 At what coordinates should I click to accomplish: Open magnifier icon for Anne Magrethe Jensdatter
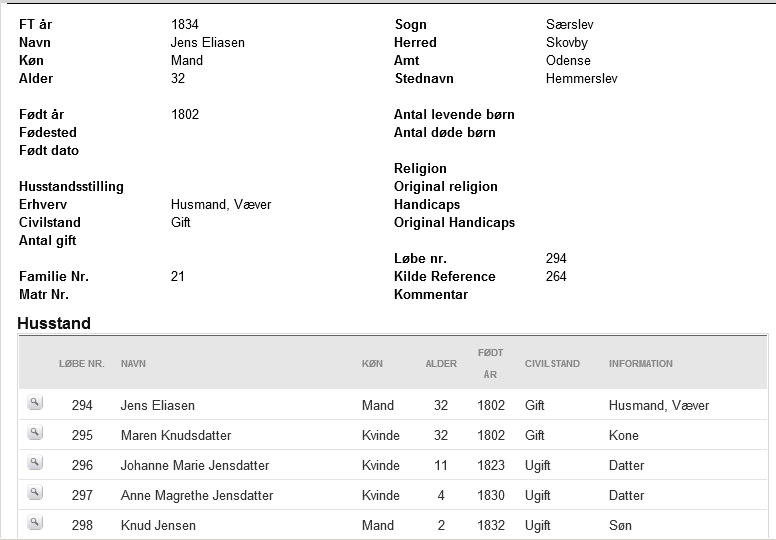pyautogui.click(x=35, y=493)
